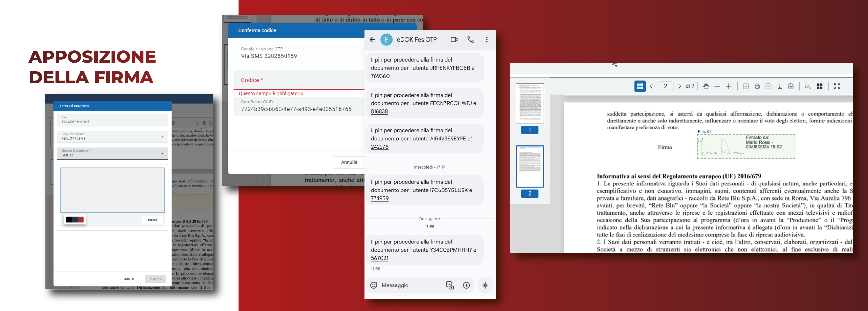
Task: Open the chat's three-dot overflow menu
Action: 486,40
